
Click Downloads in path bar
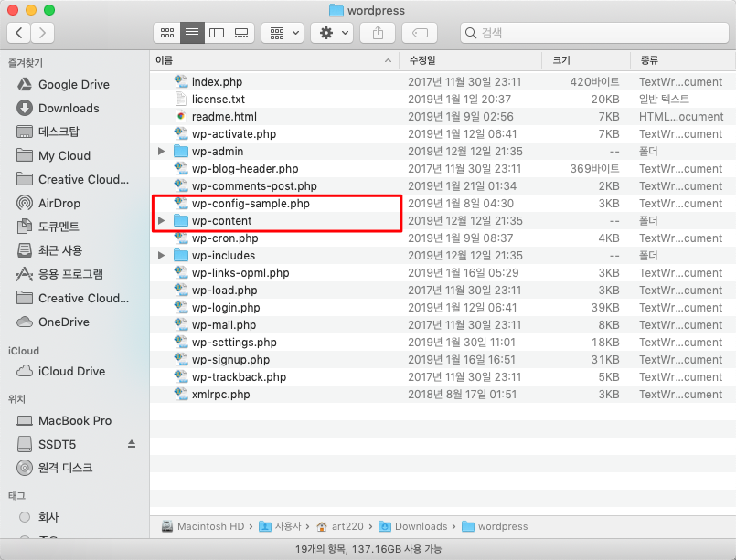tap(413, 526)
